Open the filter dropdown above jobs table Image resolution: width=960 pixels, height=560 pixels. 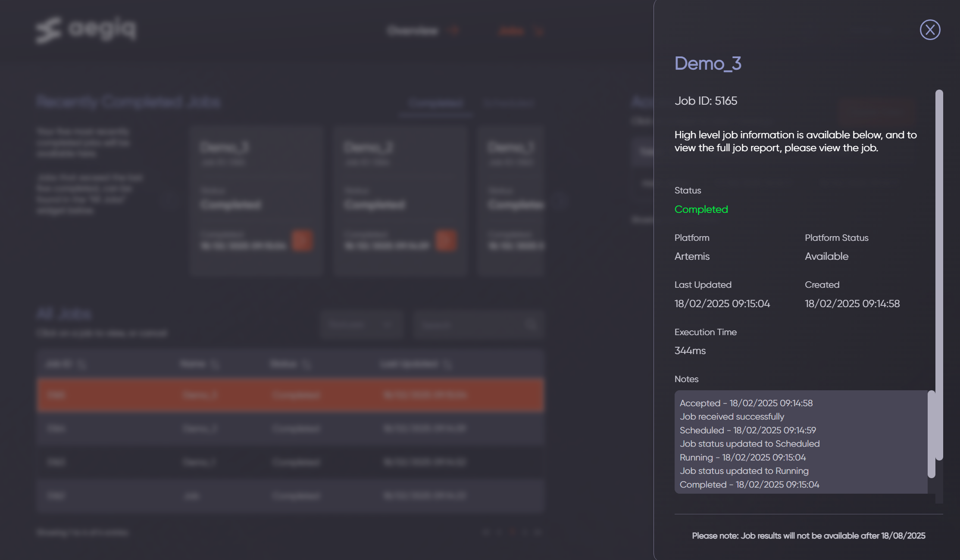[361, 324]
